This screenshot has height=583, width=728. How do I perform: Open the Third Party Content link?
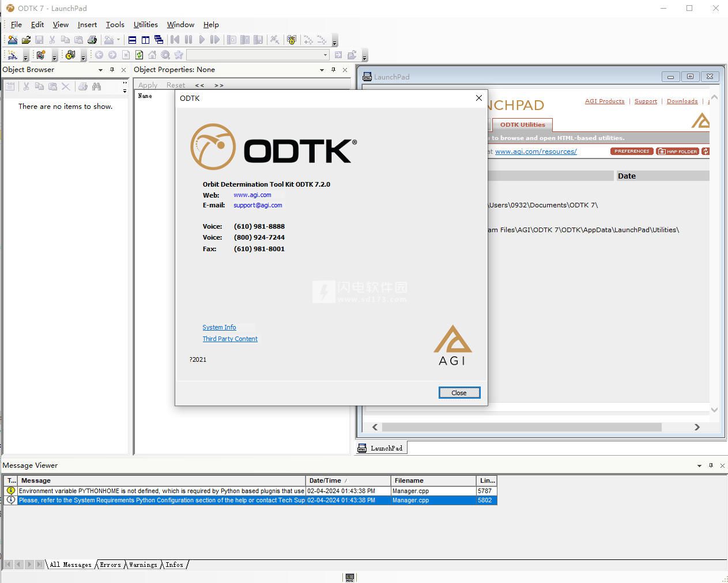point(230,339)
